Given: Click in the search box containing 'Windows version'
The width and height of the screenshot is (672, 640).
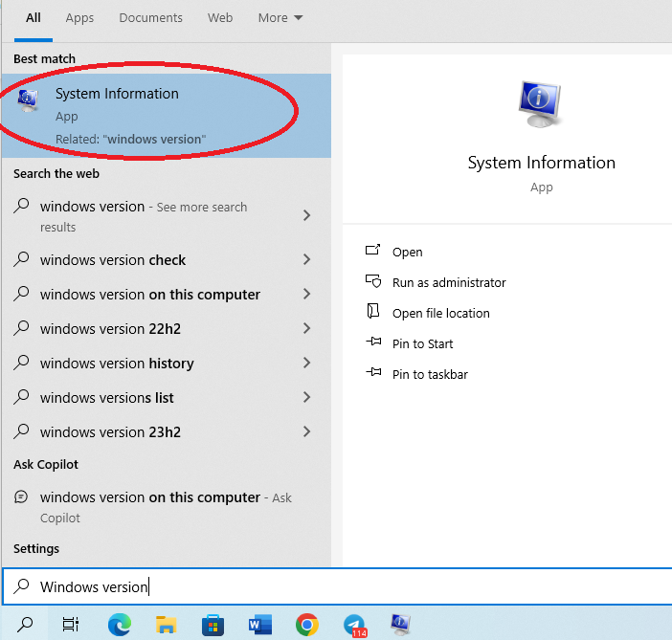Looking at the screenshot, I should click(337, 586).
